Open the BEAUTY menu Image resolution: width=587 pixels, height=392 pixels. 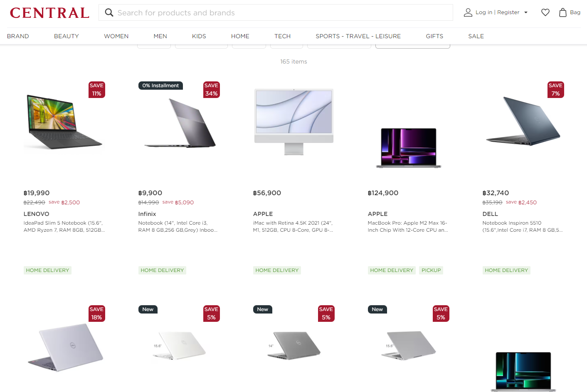point(67,36)
